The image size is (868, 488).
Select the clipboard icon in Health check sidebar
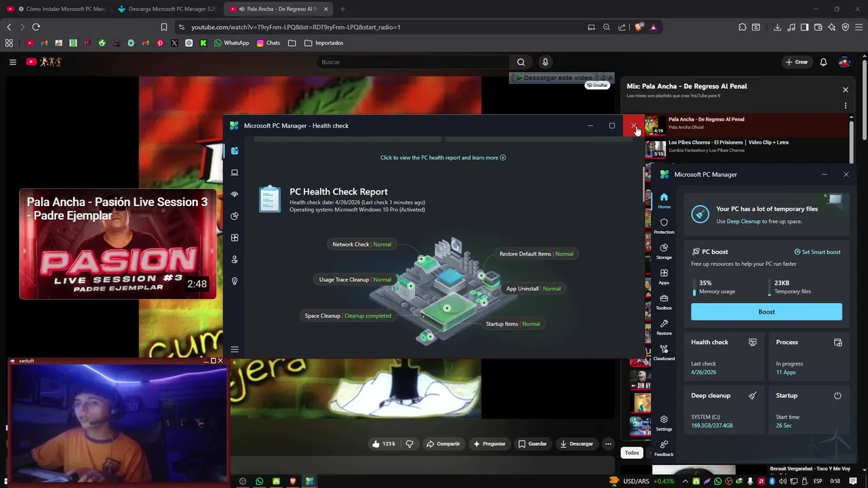click(235, 150)
